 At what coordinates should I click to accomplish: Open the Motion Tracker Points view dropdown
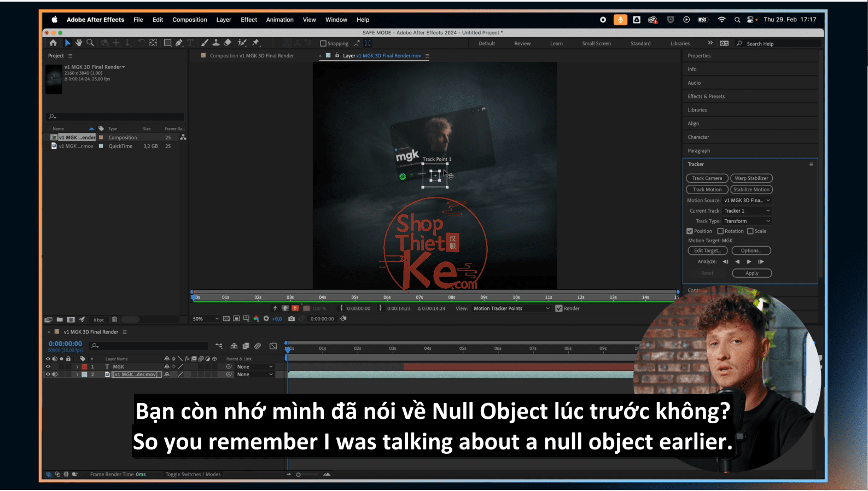click(511, 308)
